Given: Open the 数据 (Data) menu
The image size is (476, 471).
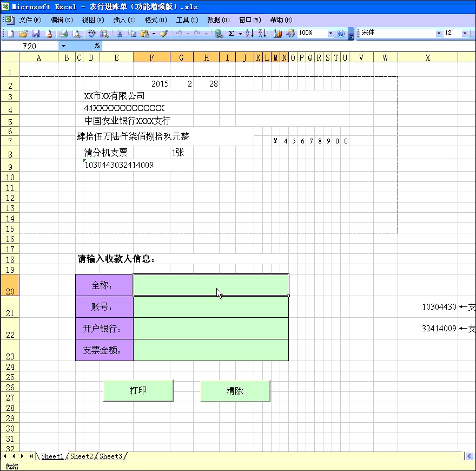Looking at the screenshot, I should 218,20.
